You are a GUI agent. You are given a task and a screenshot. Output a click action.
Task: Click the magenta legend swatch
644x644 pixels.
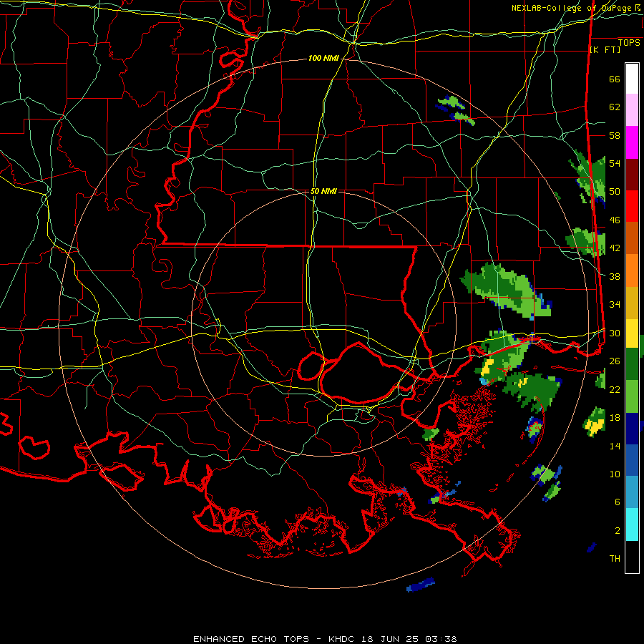tap(632, 142)
